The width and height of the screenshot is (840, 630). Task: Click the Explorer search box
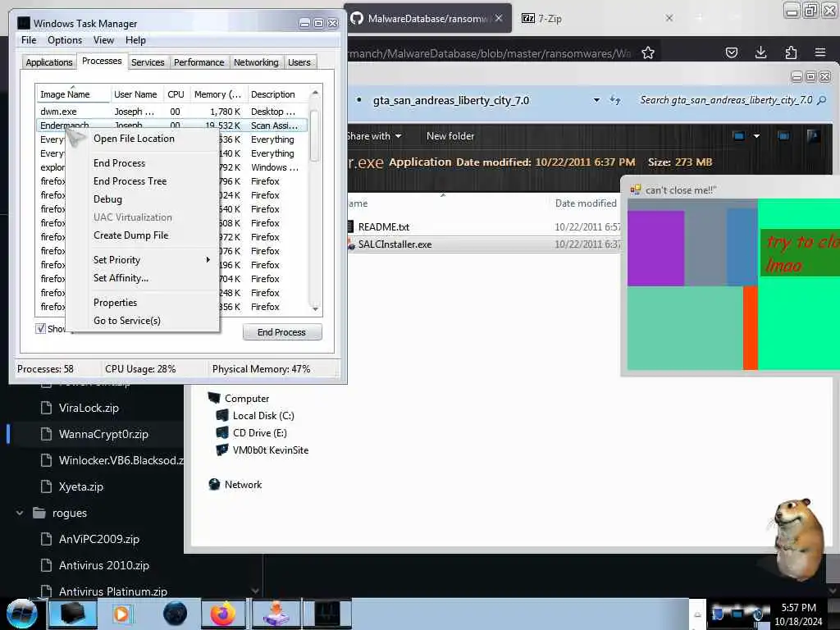733,100
